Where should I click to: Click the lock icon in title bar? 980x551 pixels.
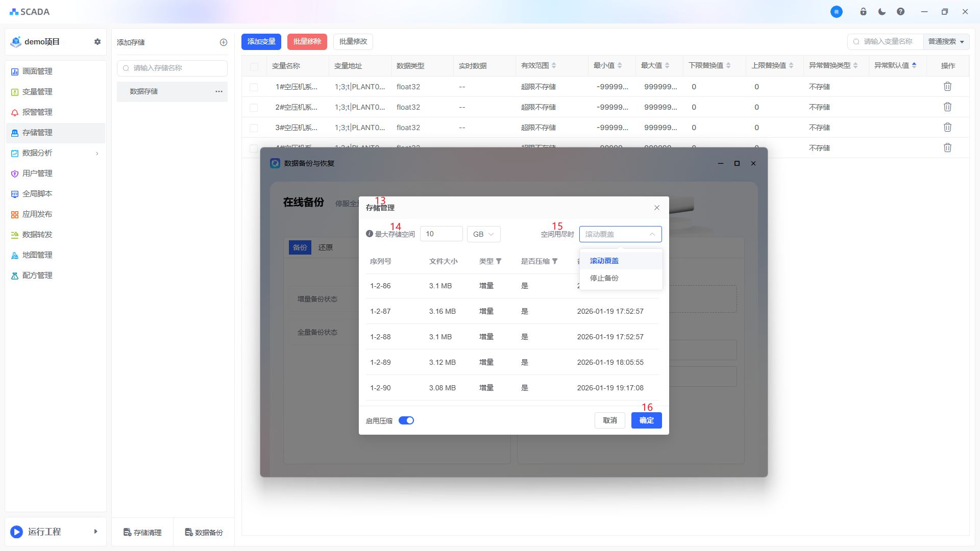coord(863,12)
